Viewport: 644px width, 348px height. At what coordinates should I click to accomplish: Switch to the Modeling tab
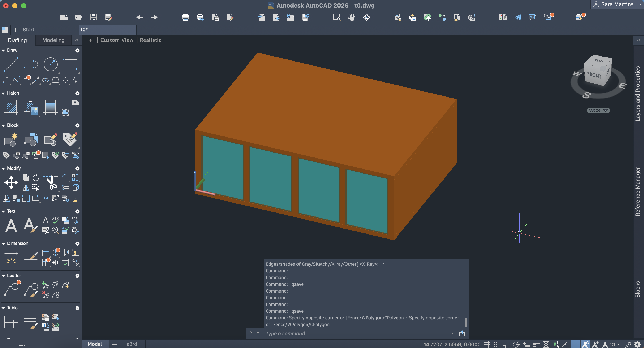coord(53,40)
